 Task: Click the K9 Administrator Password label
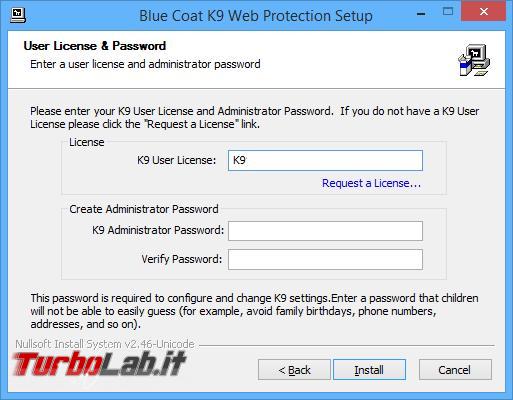click(x=158, y=230)
